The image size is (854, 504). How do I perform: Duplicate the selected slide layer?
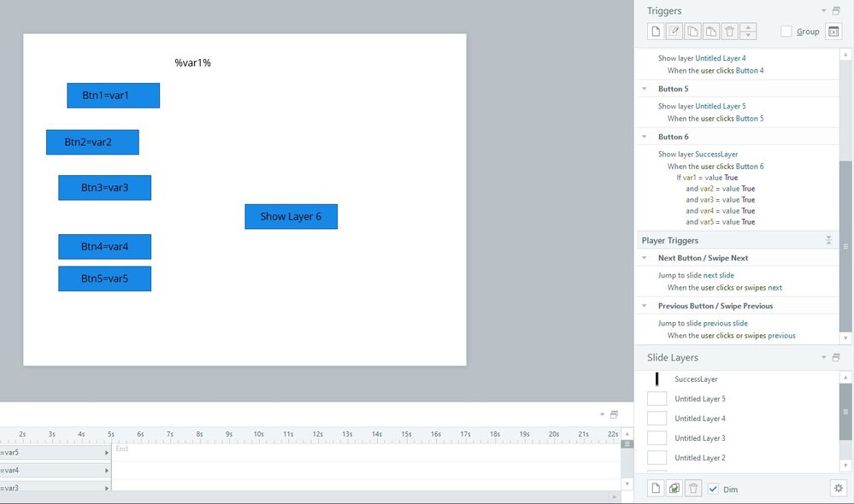pos(674,489)
